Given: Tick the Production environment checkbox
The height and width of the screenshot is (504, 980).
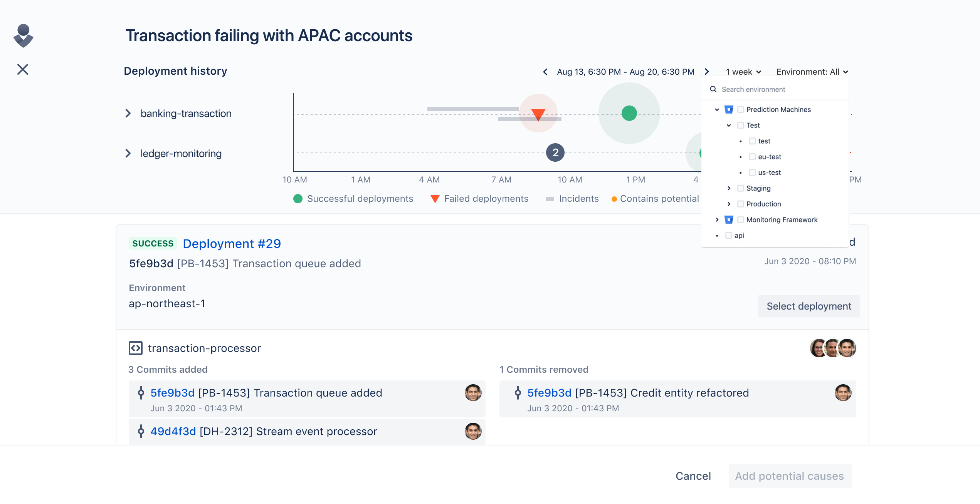Looking at the screenshot, I should [740, 204].
